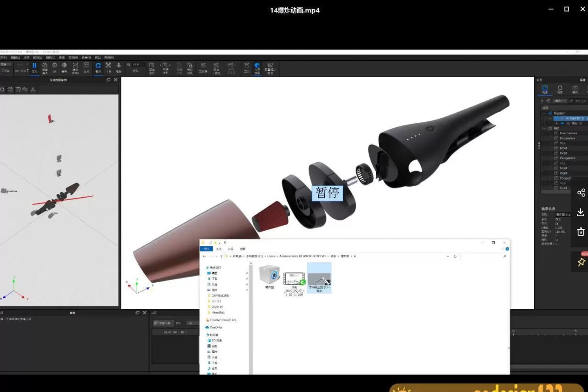
Task: Open the blue File tab in Explorer
Action: [206, 249]
